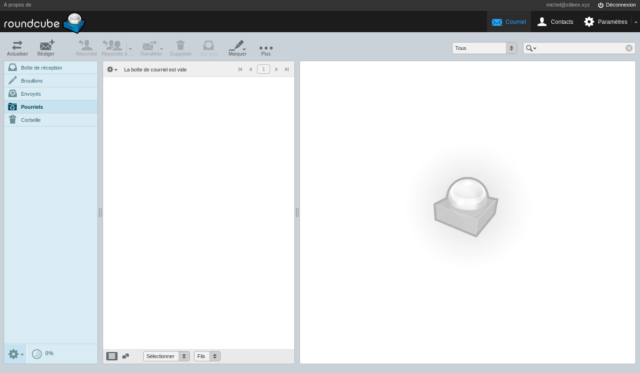This screenshot has width=640, height=373.
Task: Switch to list view mode
Action: pos(112,356)
